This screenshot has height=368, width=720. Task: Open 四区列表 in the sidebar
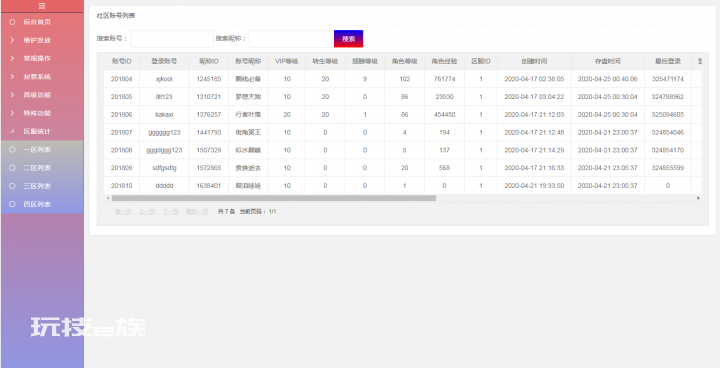(x=42, y=204)
